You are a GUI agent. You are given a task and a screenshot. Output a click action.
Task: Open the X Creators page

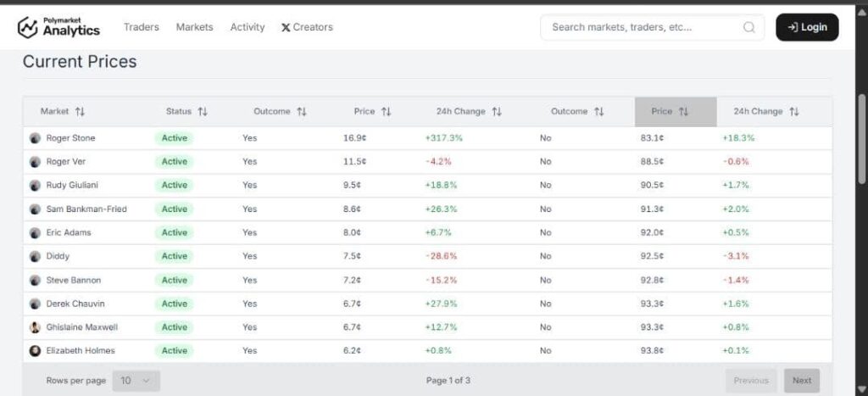point(307,27)
